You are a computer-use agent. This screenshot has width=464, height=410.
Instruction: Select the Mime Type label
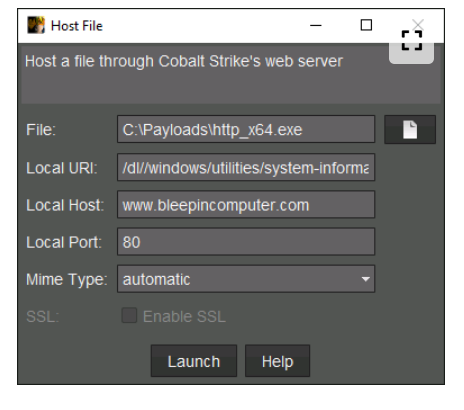pyautogui.click(x=67, y=279)
